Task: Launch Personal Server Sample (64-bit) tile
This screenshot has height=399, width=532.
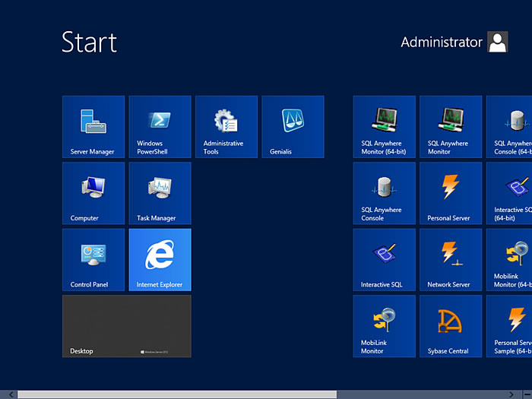Action: [x=509, y=326]
